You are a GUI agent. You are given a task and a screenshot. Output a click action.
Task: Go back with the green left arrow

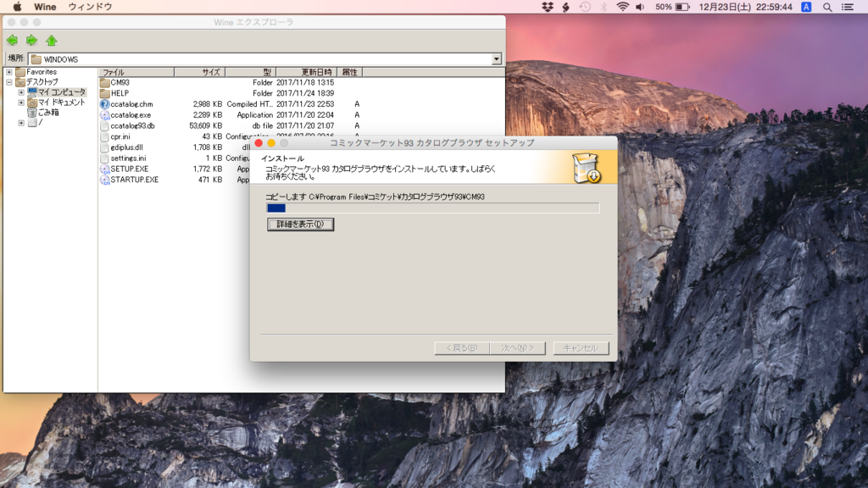coord(12,41)
